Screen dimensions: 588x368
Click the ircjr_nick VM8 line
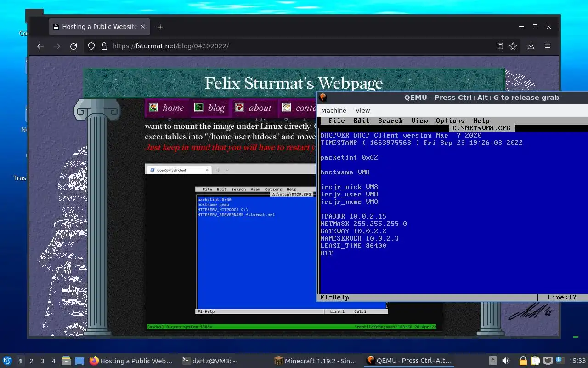tap(349, 187)
